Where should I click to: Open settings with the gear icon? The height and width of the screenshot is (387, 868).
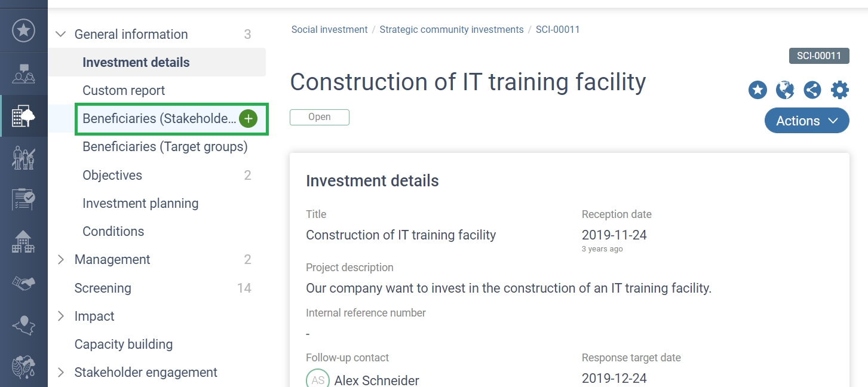tap(840, 90)
